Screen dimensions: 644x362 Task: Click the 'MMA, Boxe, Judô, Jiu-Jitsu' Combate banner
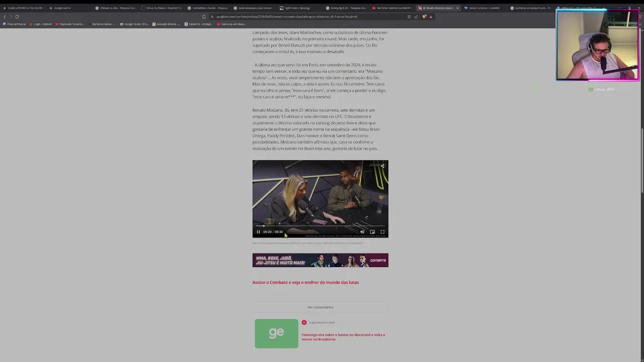point(320,260)
